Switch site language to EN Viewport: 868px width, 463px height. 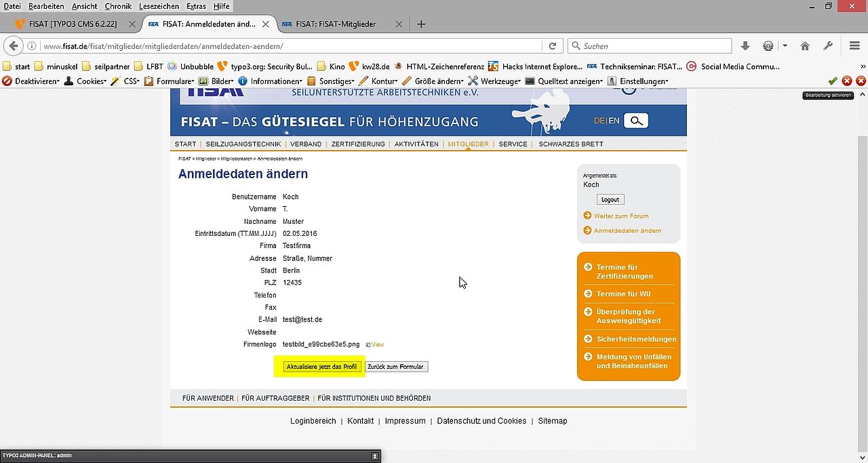pyautogui.click(x=614, y=121)
